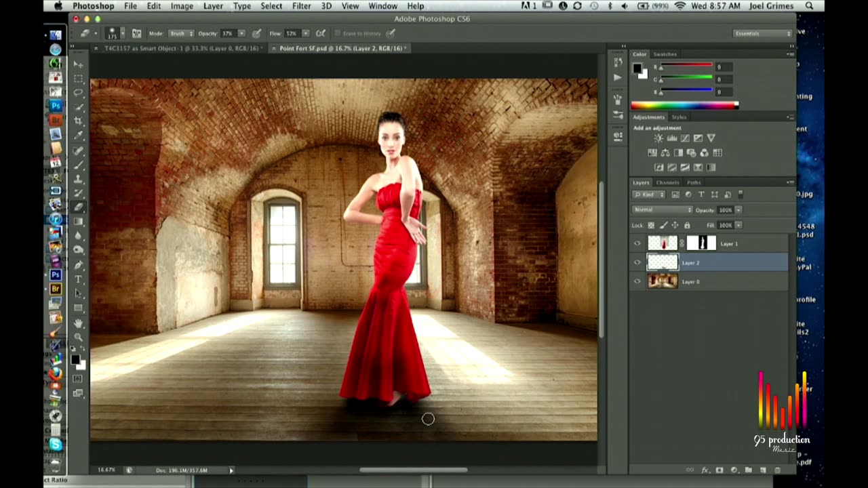Open the Essentials workspace dropdown
Image resolution: width=868 pixels, height=488 pixels.
tap(763, 33)
